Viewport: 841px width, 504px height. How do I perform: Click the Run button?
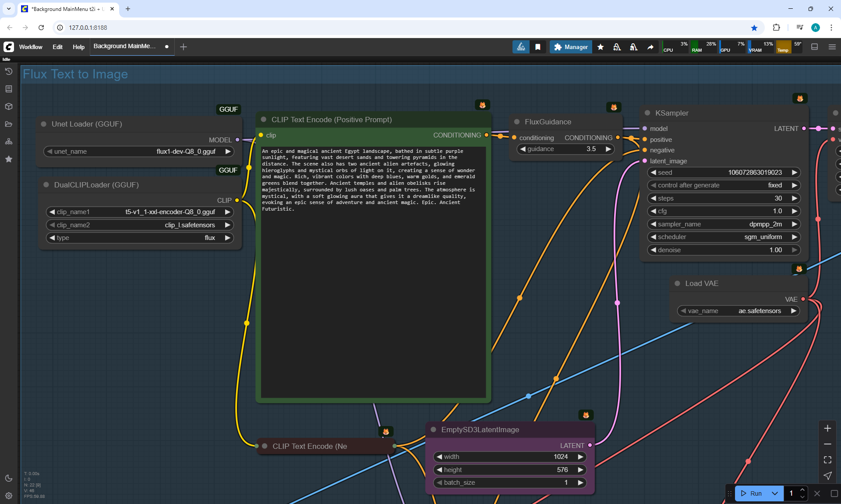pyautogui.click(x=752, y=493)
